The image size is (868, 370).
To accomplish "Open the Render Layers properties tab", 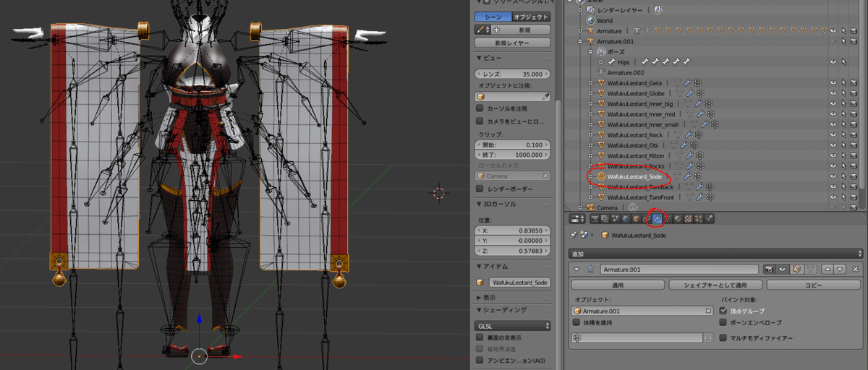I will (605, 218).
